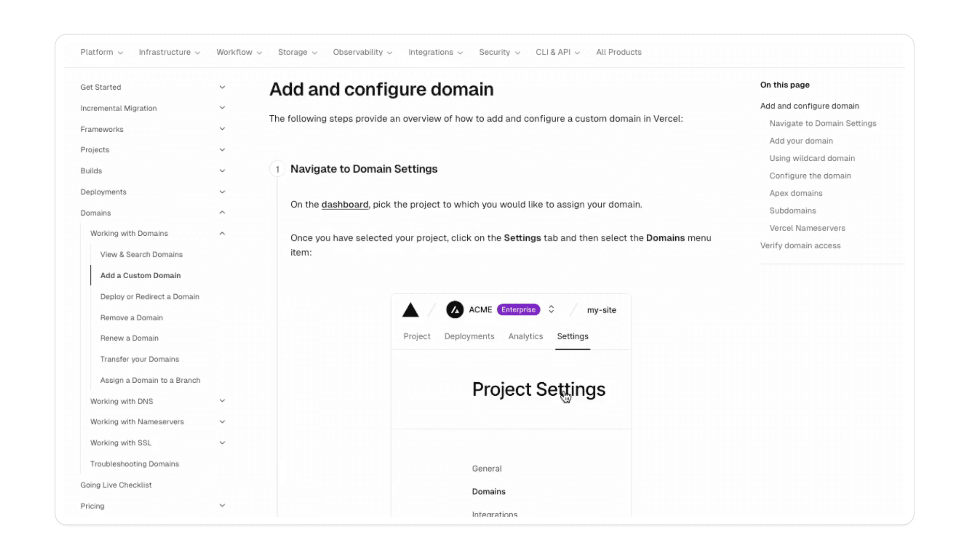Select Troubleshooting Domains in sidebar
964x560 pixels.
click(x=134, y=463)
